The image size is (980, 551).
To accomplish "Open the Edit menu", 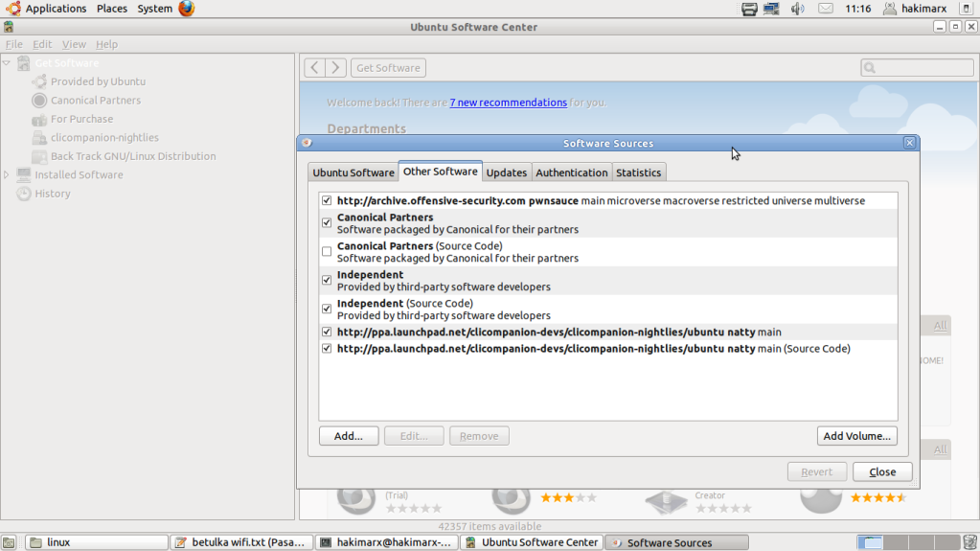I will click(x=42, y=44).
